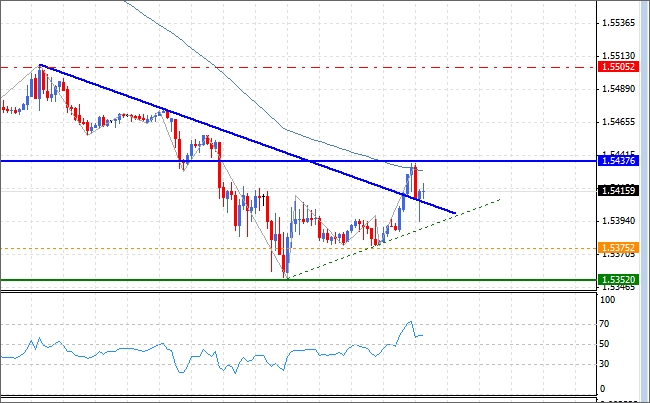
Task: Click the black 1.54159 current price label
Action: (618, 191)
